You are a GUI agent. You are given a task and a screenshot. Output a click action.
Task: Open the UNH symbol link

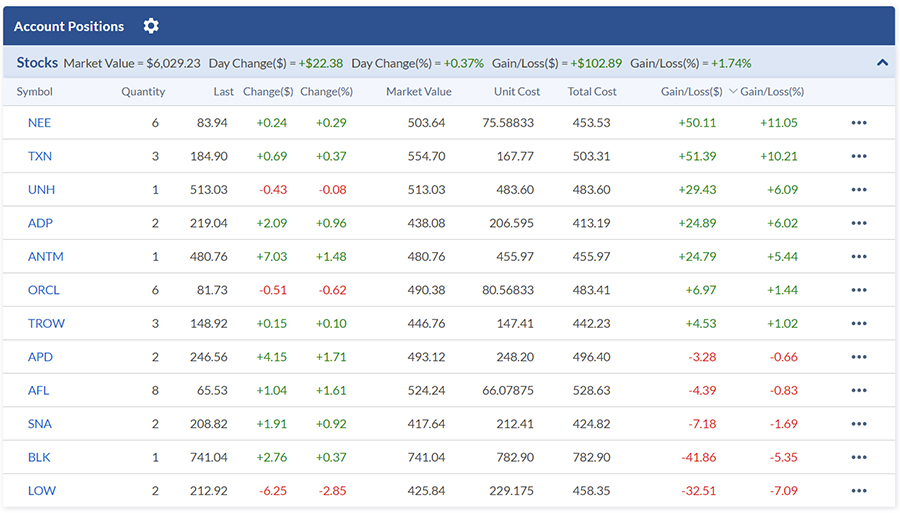[x=41, y=189]
